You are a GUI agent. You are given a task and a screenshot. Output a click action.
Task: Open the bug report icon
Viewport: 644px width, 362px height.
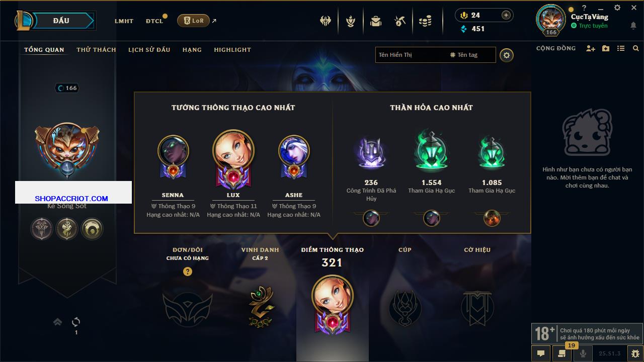(635, 353)
